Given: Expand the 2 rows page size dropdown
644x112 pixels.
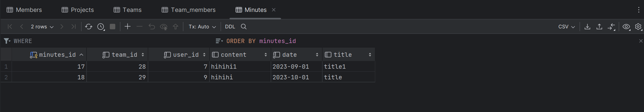Looking at the screenshot, I should click(x=42, y=27).
